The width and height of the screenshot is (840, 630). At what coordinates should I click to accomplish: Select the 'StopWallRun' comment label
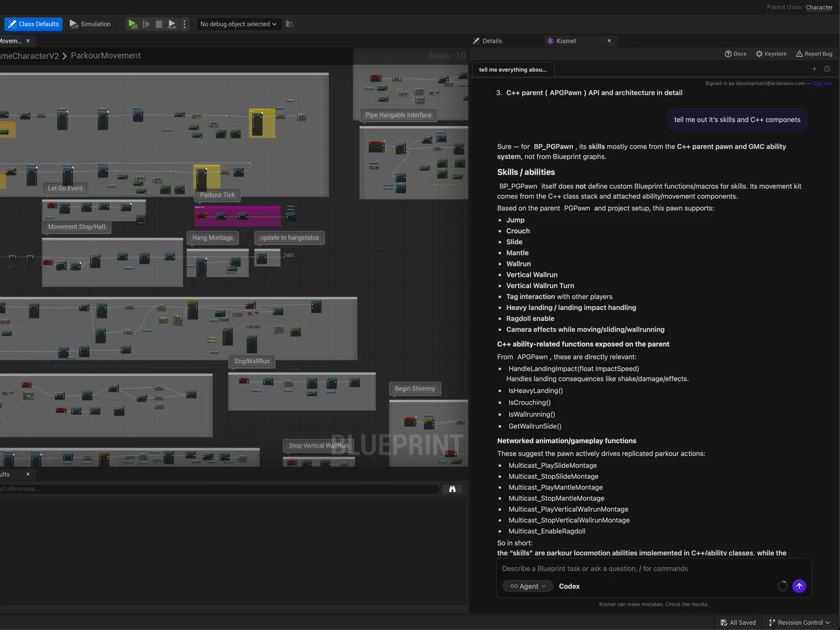pyautogui.click(x=252, y=361)
